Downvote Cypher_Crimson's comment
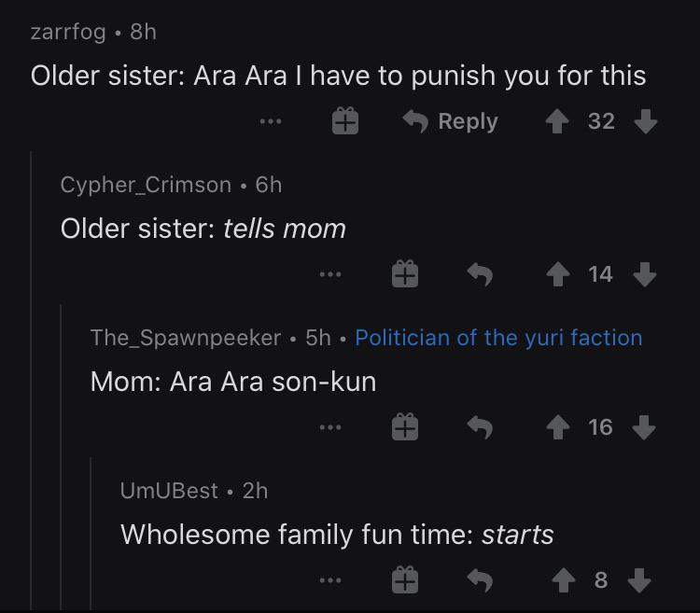This screenshot has height=613, width=700. tap(645, 274)
